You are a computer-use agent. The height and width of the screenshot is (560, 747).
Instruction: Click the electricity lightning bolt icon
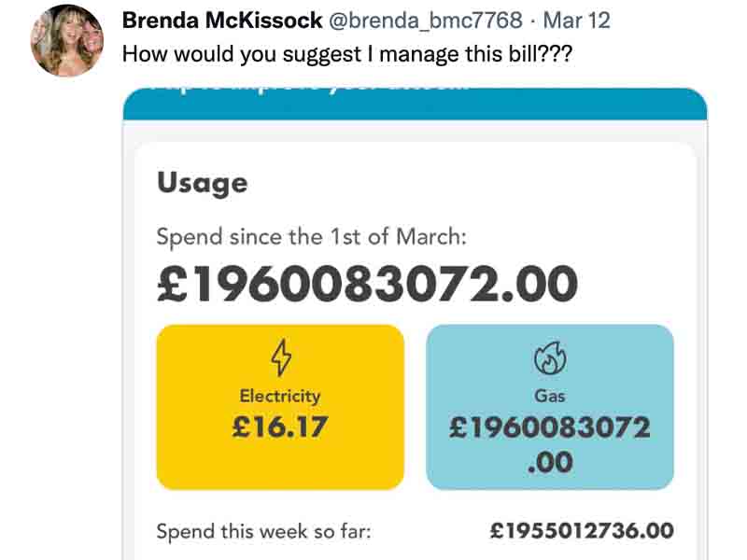pos(281,357)
